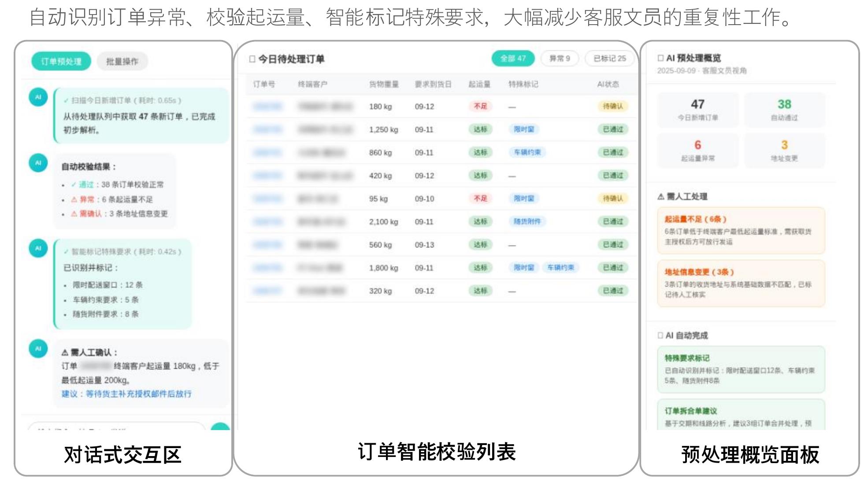The image size is (868, 482).
Task: Click the warning icon before 需人工确认 in chat
Action: pos(65,353)
